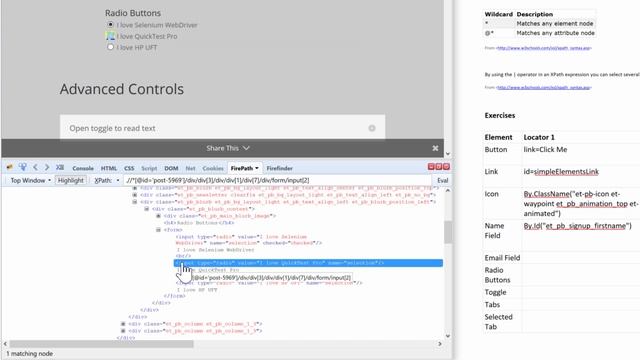The height and width of the screenshot is (360, 640).
Task: Open first w3schools xpath link in notes
Action: (x=544, y=48)
